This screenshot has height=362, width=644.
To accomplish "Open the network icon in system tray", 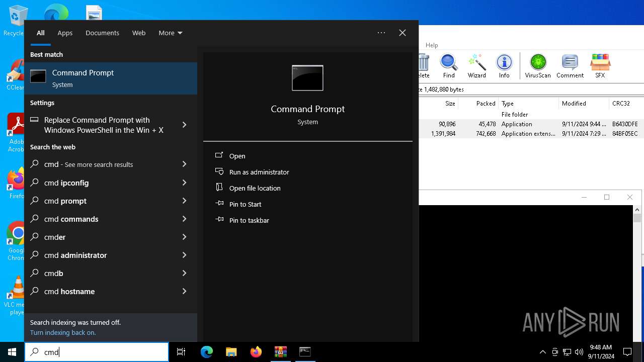I will pyautogui.click(x=567, y=352).
